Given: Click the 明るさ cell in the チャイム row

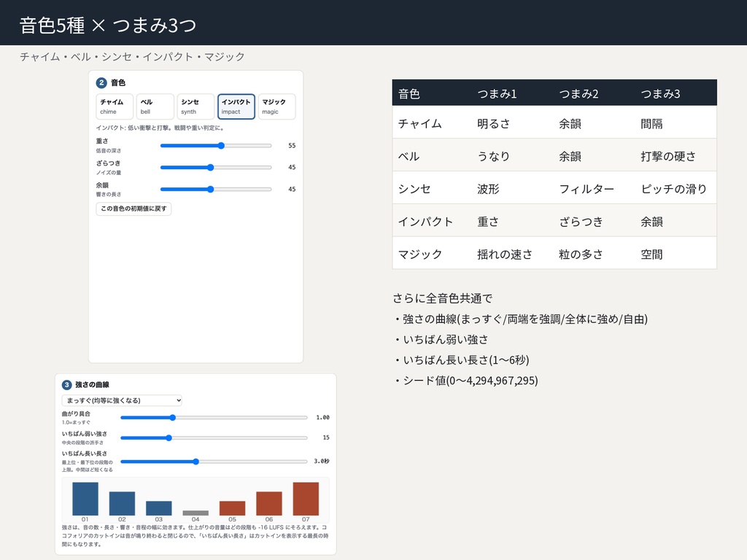Looking at the screenshot, I should pyautogui.click(x=494, y=124).
